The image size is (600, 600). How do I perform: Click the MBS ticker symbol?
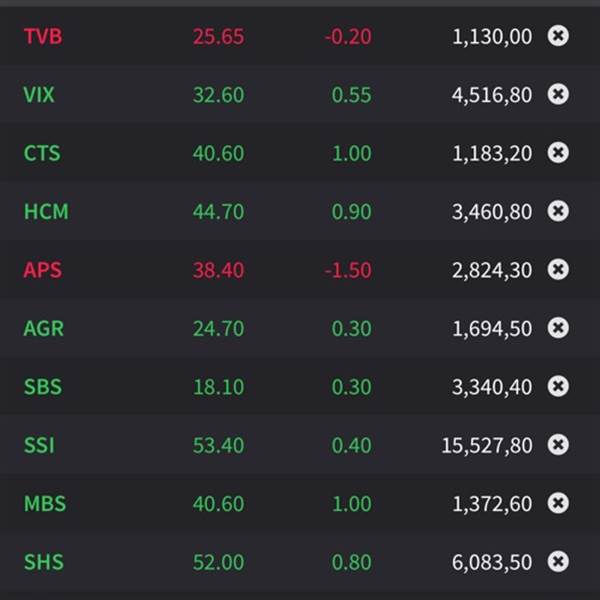[45, 504]
